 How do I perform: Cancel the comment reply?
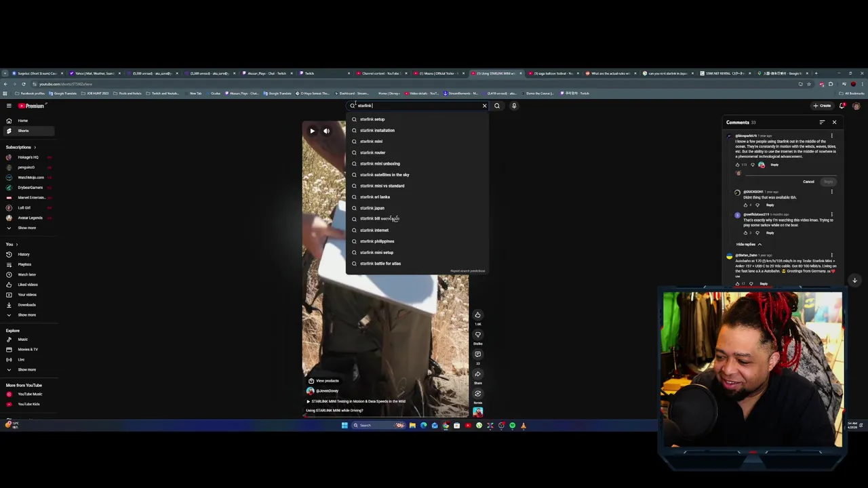click(x=808, y=182)
